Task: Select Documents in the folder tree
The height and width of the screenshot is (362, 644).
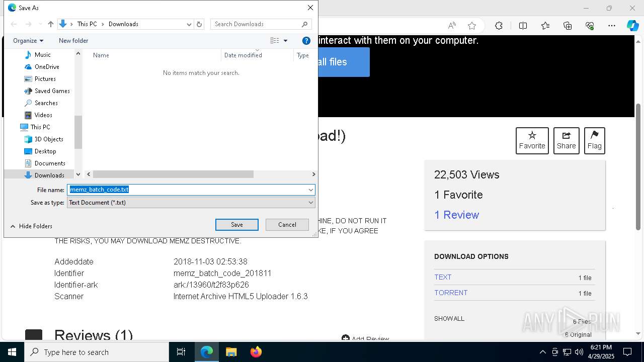Action: click(x=50, y=163)
